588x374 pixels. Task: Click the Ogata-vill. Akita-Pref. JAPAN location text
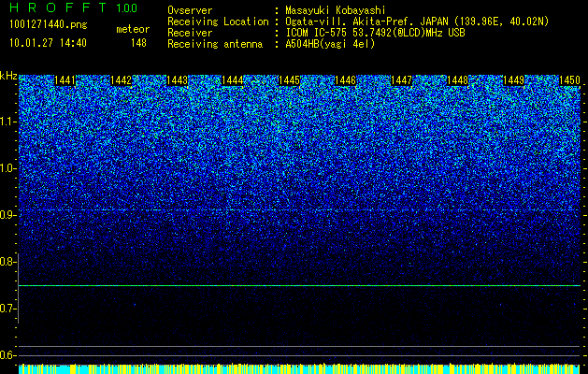[x=366, y=22]
